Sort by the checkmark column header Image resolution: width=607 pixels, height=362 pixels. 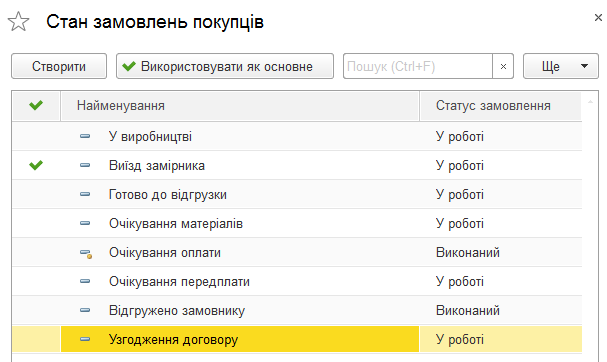pyautogui.click(x=36, y=105)
